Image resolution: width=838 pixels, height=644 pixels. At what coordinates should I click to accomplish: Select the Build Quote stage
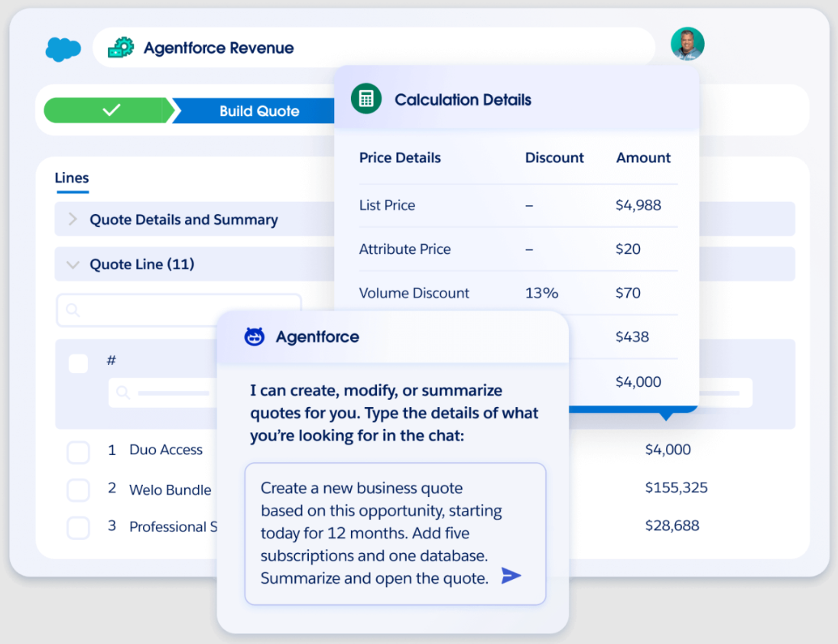[x=259, y=111]
